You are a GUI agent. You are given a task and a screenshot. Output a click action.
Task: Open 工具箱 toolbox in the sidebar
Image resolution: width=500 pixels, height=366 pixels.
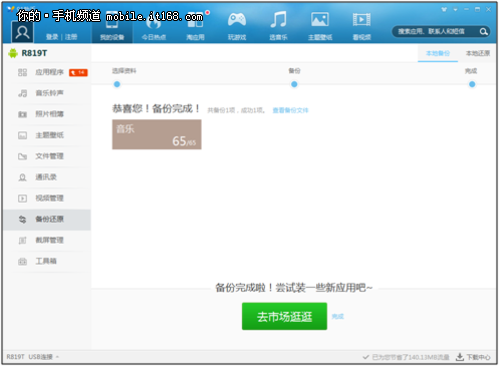tap(47, 261)
